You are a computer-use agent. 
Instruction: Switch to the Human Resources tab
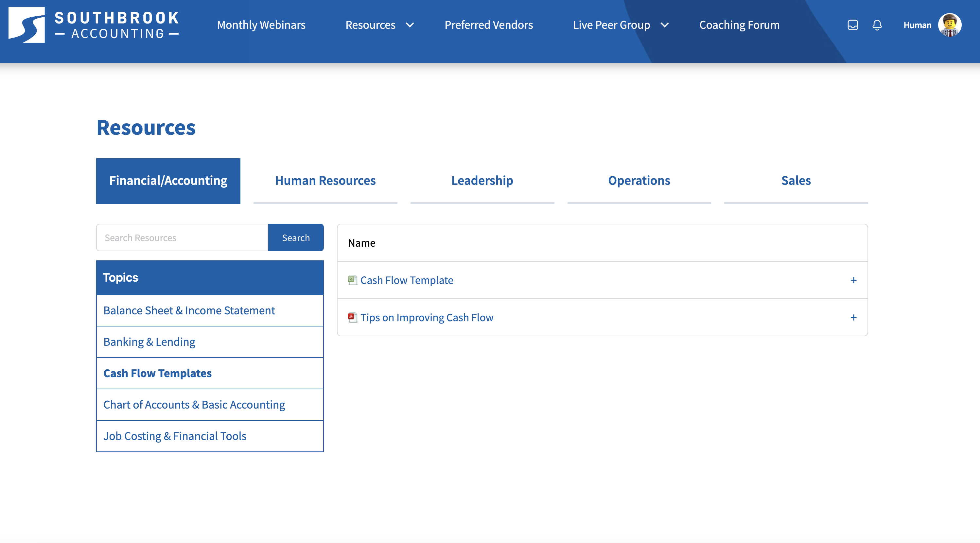pos(325,180)
